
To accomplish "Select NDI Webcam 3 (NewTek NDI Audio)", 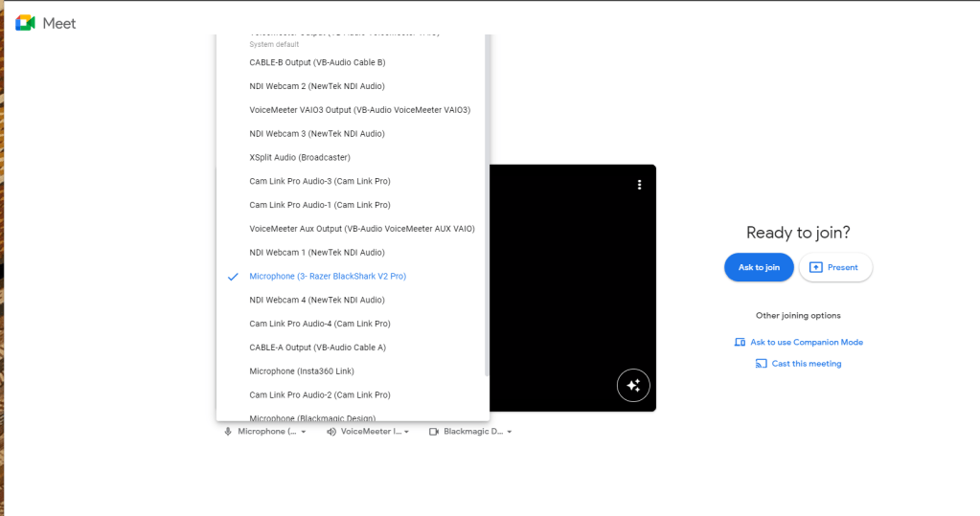I will pyautogui.click(x=353, y=134).
